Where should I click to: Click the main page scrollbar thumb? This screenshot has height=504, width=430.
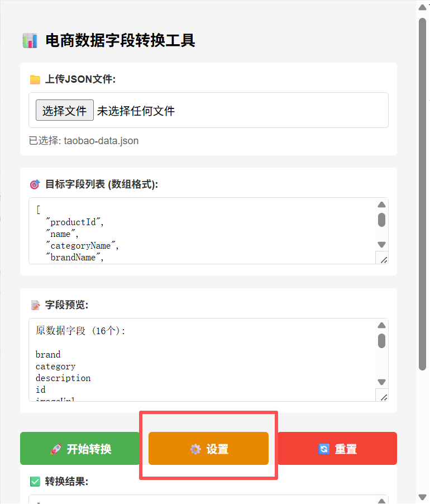click(x=422, y=194)
